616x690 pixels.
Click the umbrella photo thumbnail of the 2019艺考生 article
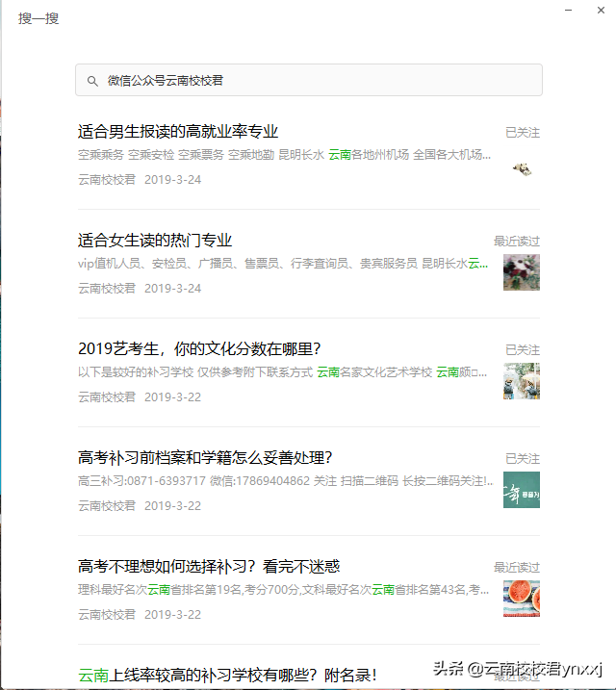522,381
